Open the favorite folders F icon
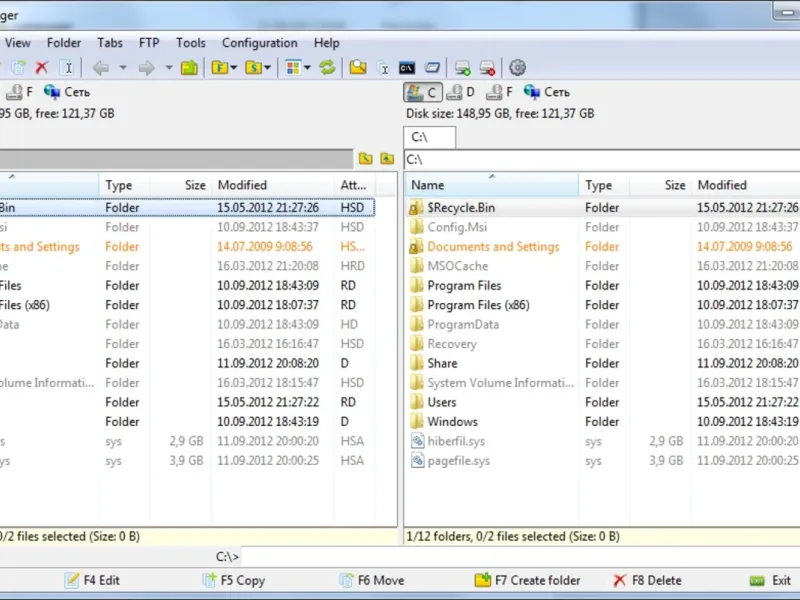800x600 pixels. click(x=220, y=67)
